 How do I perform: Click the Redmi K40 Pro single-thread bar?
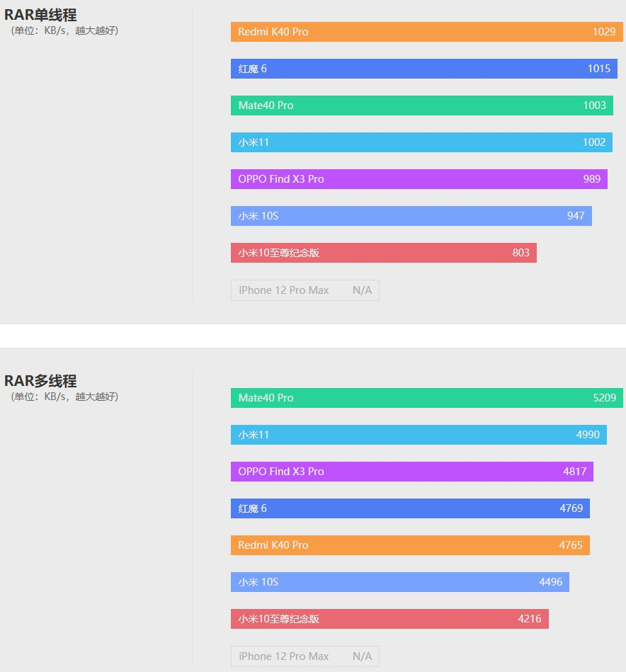coord(427,32)
